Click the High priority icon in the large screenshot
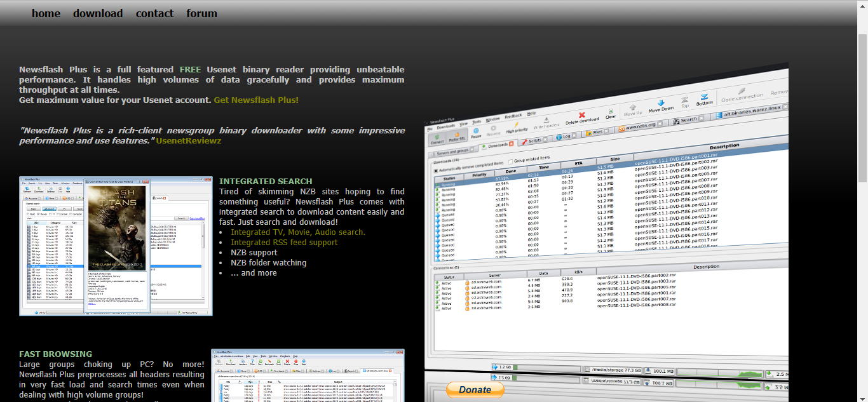Image resolution: width=868 pixels, height=402 pixels. pyautogui.click(x=517, y=128)
